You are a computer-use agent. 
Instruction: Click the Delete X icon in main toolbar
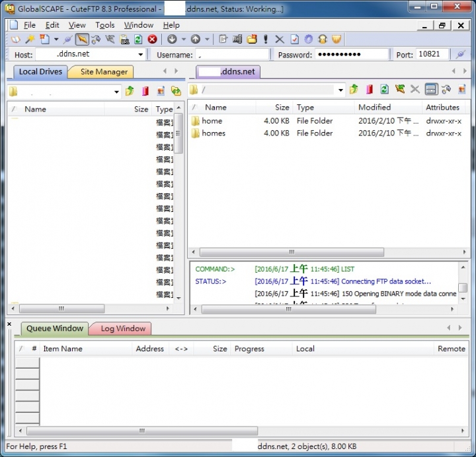[x=280, y=40]
